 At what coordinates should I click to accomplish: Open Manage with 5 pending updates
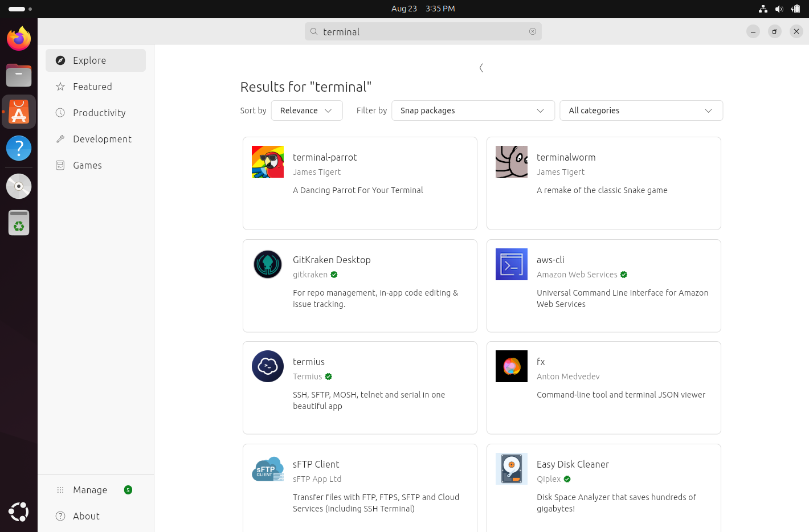click(x=90, y=490)
